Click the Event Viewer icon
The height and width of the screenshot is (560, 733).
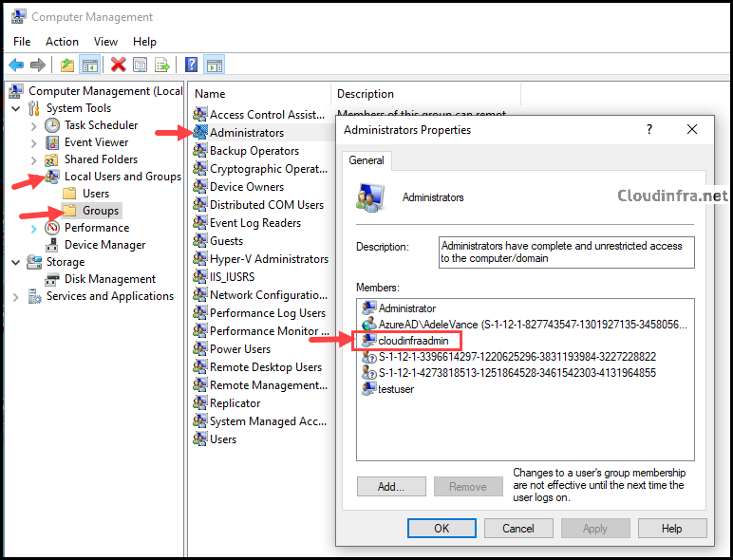pyautogui.click(x=52, y=142)
